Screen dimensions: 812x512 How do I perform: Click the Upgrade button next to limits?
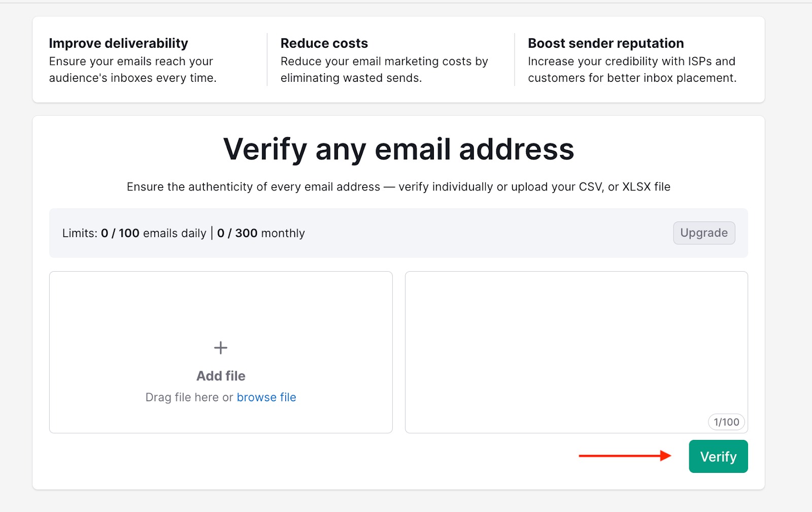pyautogui.click(x=703, y=233)
